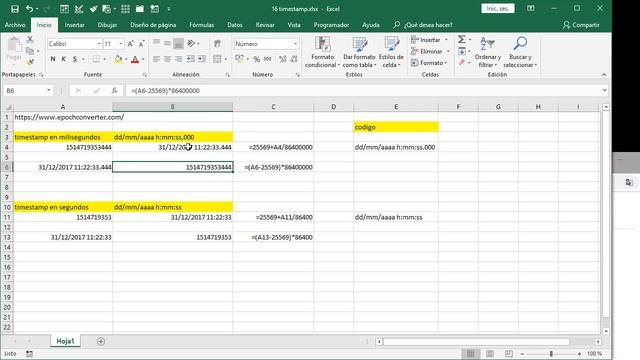
Task: Open Buscar y seleccionar menu
Action: point(520,52)
